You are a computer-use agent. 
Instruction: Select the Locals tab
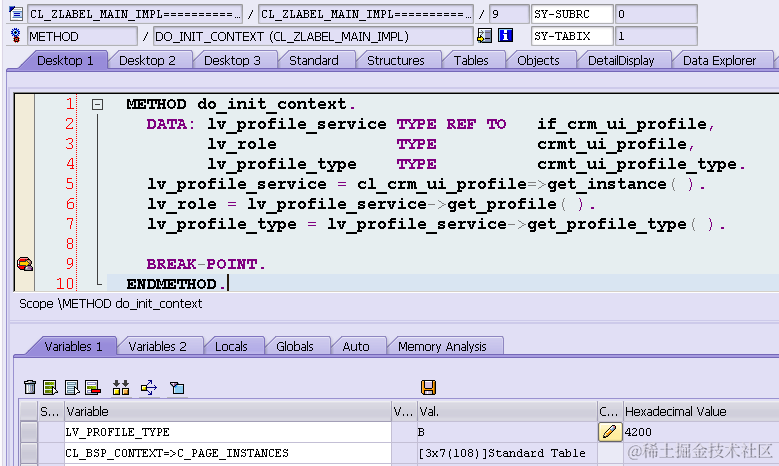(231, 346)
